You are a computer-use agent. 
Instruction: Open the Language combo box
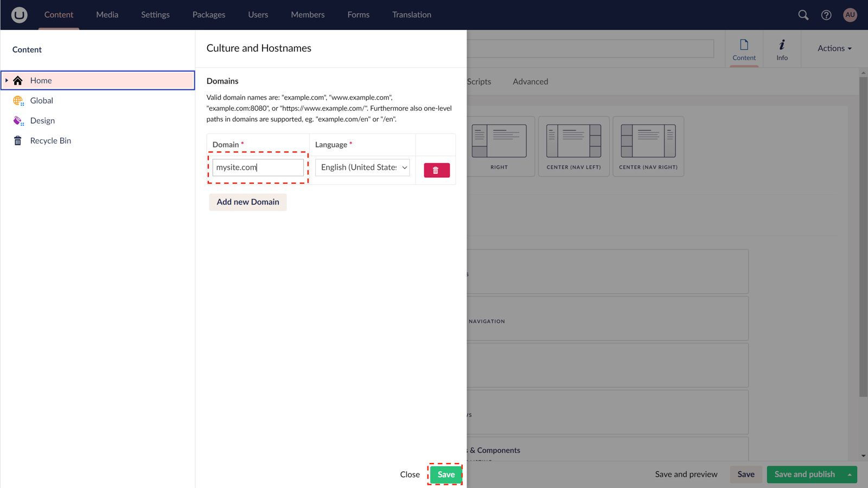tap(362, 167)
